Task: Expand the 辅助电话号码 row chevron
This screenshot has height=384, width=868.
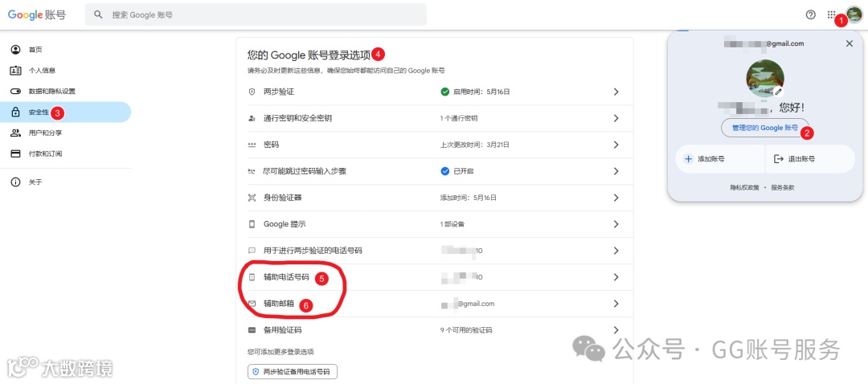Action: (x=616, y=277)
